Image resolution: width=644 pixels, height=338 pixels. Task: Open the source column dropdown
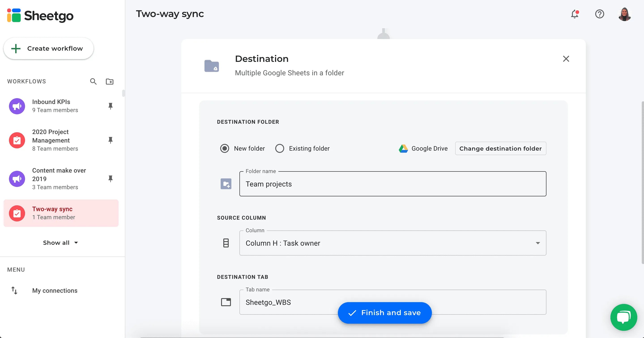(x=538, y=243)
